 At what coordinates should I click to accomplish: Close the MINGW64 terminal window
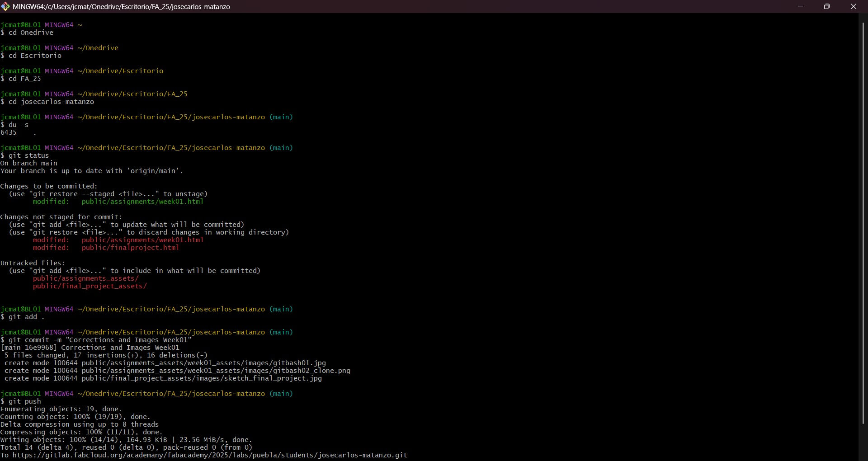(x=854, y=6)
